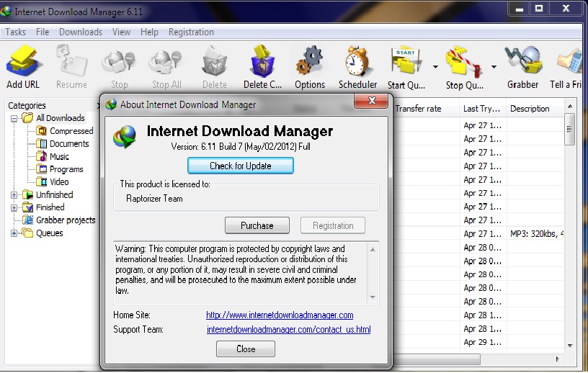Select the Programs category
Screen dimensions: 588x373
[x=66, y=169]
